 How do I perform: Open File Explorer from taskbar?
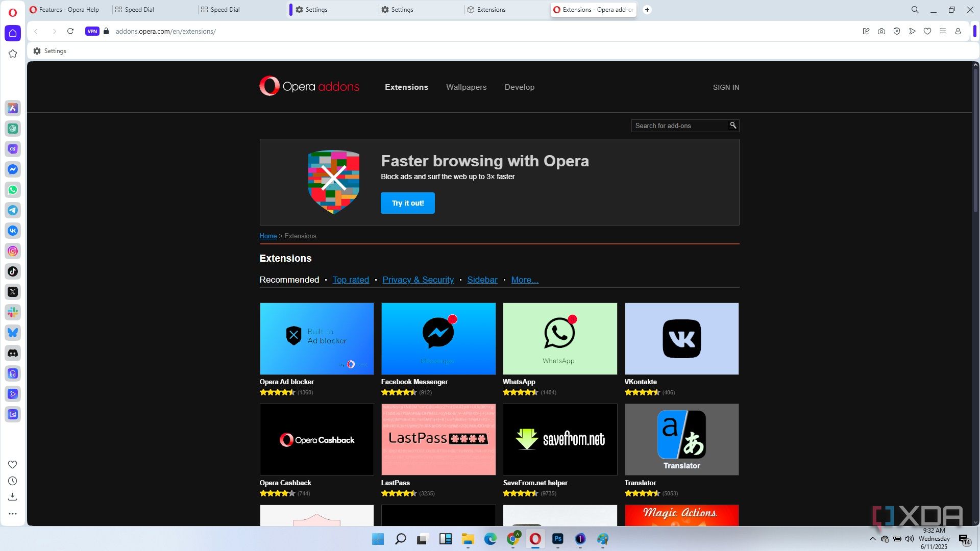click(468, 539)
